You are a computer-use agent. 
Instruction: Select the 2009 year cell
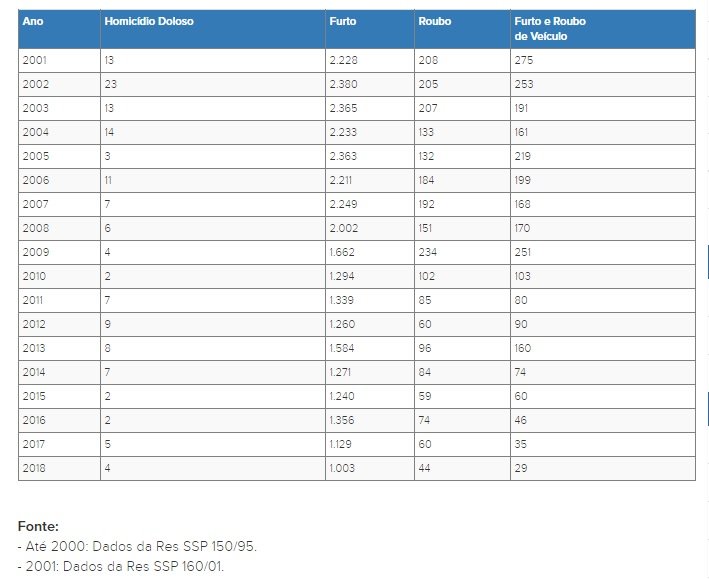35,252
